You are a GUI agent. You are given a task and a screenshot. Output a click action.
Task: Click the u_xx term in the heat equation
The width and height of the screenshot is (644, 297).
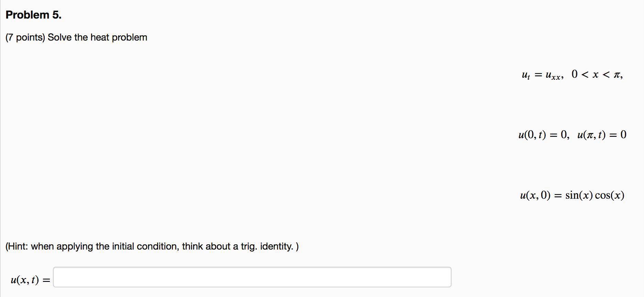tap(554, 75)
